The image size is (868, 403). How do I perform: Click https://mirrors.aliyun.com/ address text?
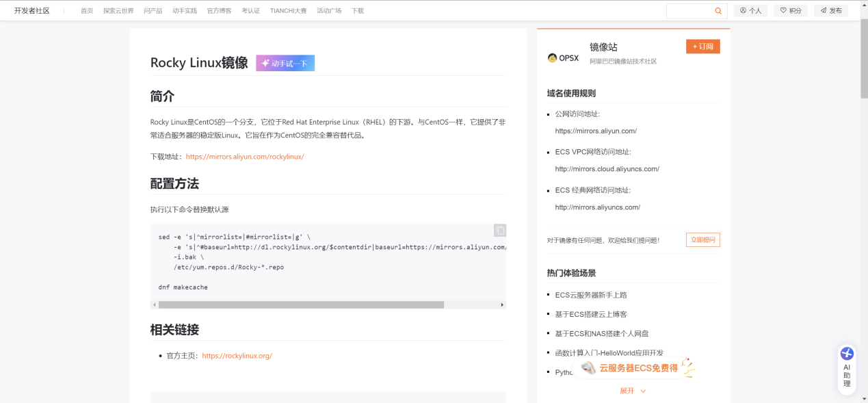596,131
